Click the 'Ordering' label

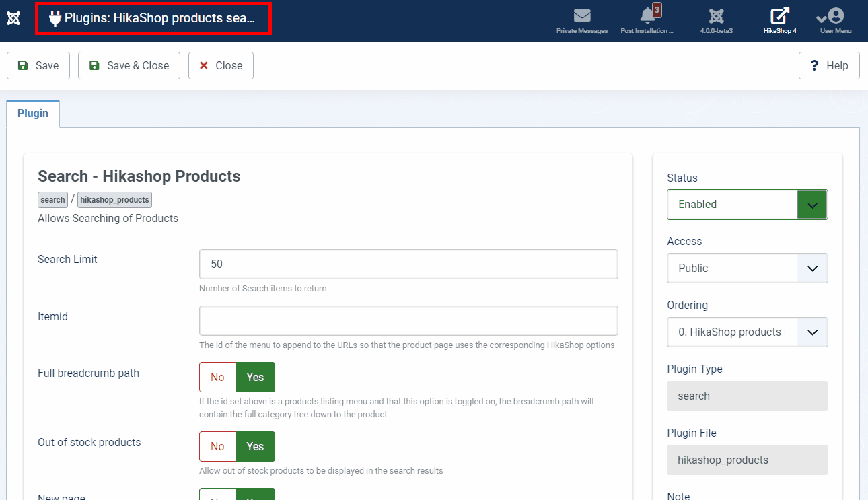[687, 305]
